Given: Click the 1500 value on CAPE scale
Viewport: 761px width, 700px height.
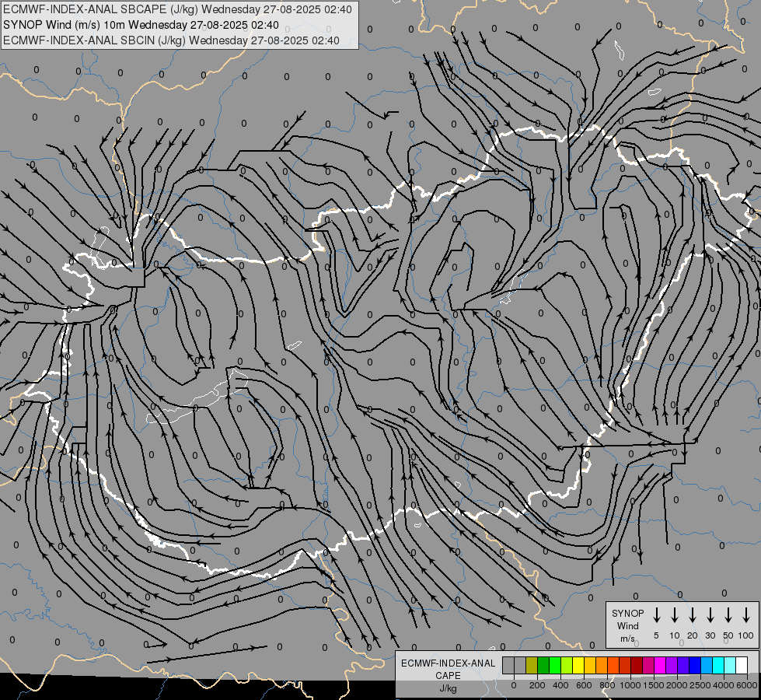Looking at the screenshot, I should 654,685.
